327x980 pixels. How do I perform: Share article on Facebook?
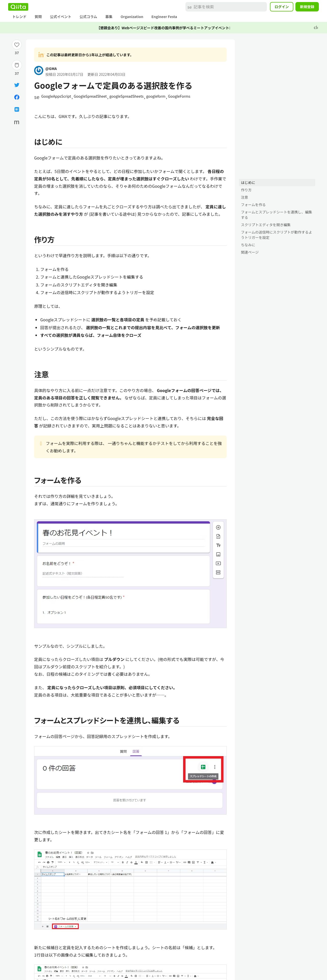tap(17, 97)
